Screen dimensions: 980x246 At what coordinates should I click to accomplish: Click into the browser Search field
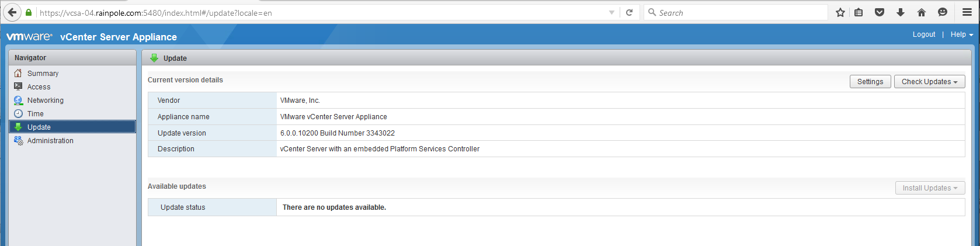pyautogui.click(x=739, y=12)
